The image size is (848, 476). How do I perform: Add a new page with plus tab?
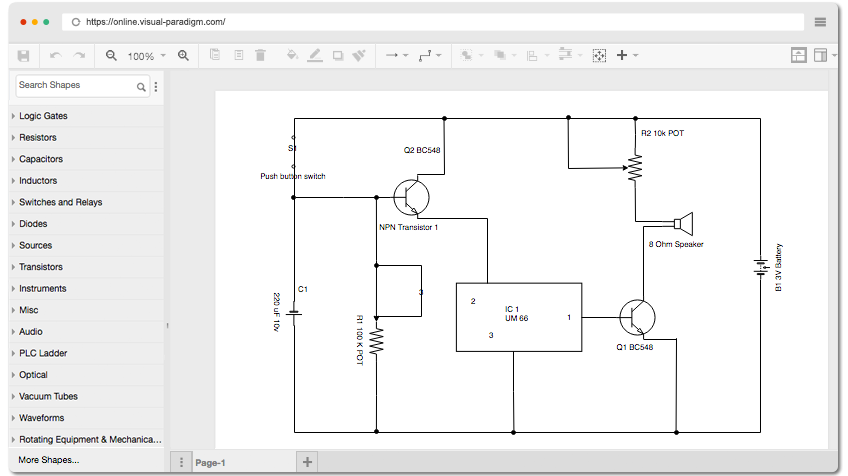pyautogui.click(x=307, y=462)
